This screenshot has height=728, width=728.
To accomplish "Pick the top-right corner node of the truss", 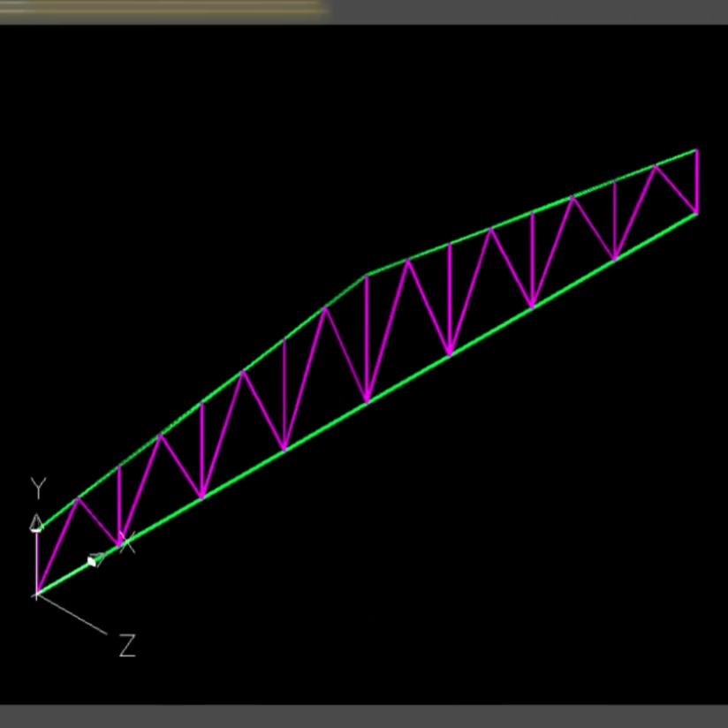I will pos(697,150).
